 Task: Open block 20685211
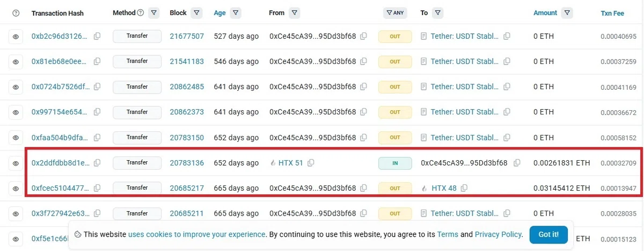point(187,213)
